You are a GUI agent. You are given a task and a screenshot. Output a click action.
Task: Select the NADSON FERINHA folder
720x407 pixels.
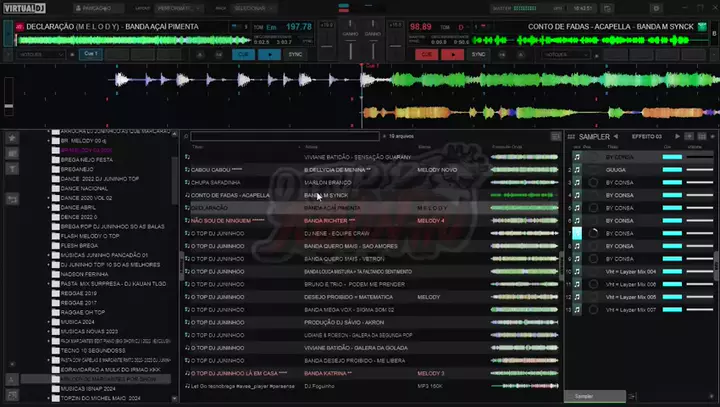(x=84, y=274)
